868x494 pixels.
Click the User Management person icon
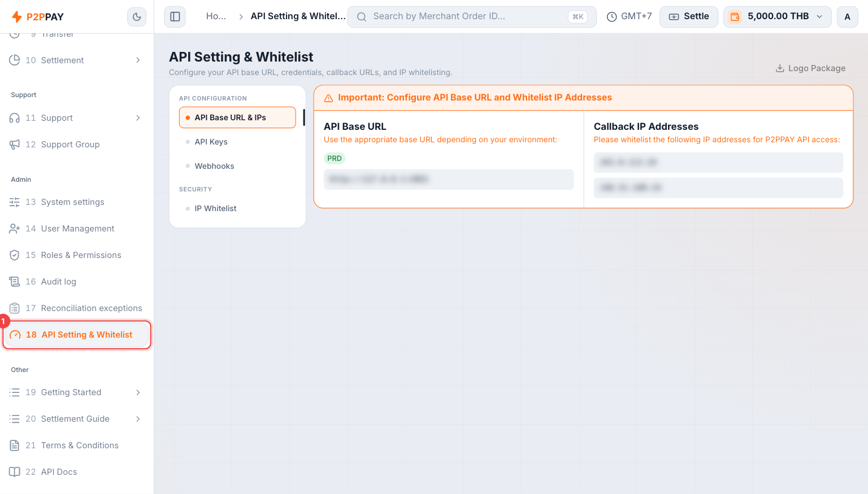tap(15, 229)
